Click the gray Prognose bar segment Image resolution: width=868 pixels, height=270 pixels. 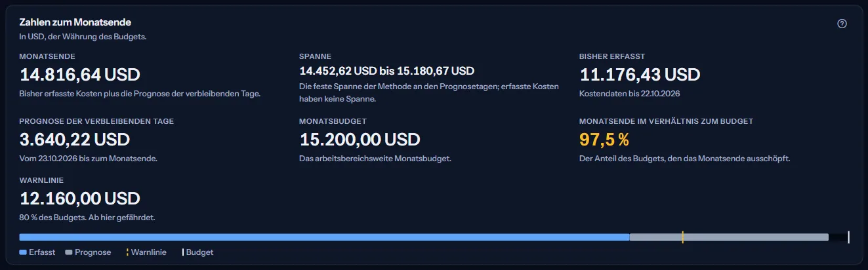pyautogui.click(x=729, y=237)
